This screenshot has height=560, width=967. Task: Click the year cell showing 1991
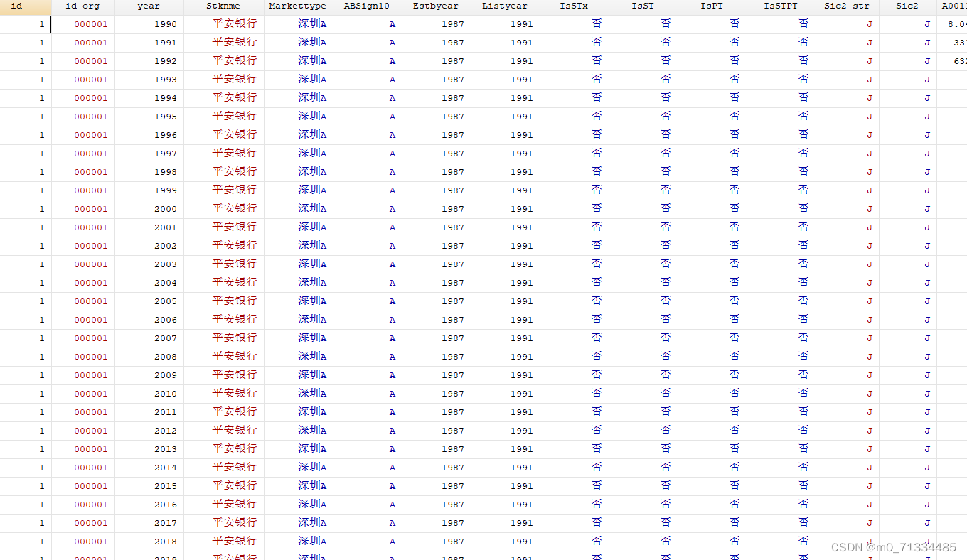(149, 43)
